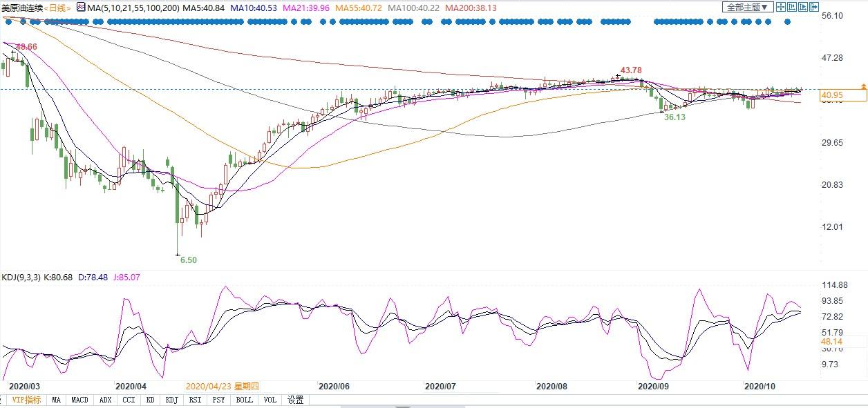Switch to the ADX indicator tab
Screen dimensions: 868x408
105,400
